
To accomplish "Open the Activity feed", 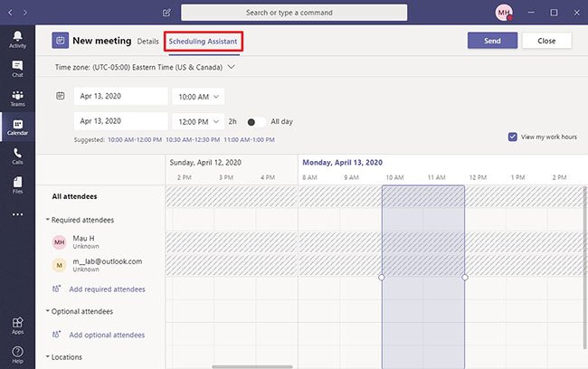I will click(x=17, y=40).
